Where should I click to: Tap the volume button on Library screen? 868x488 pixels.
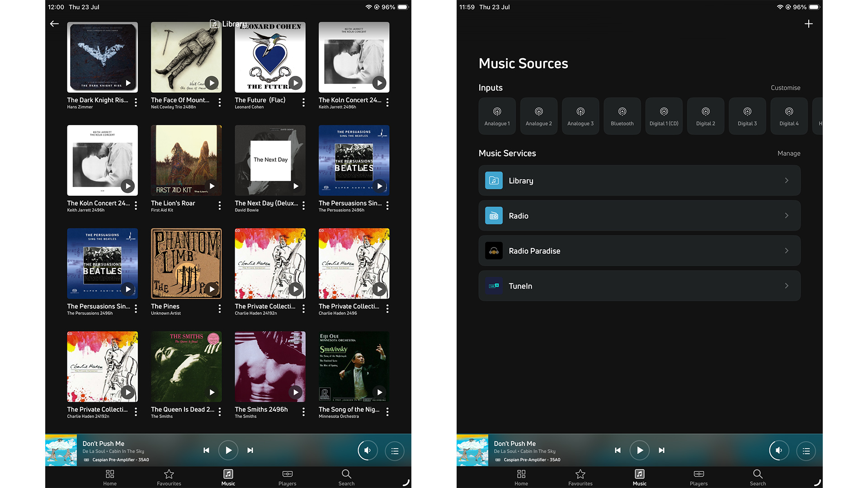368,450
